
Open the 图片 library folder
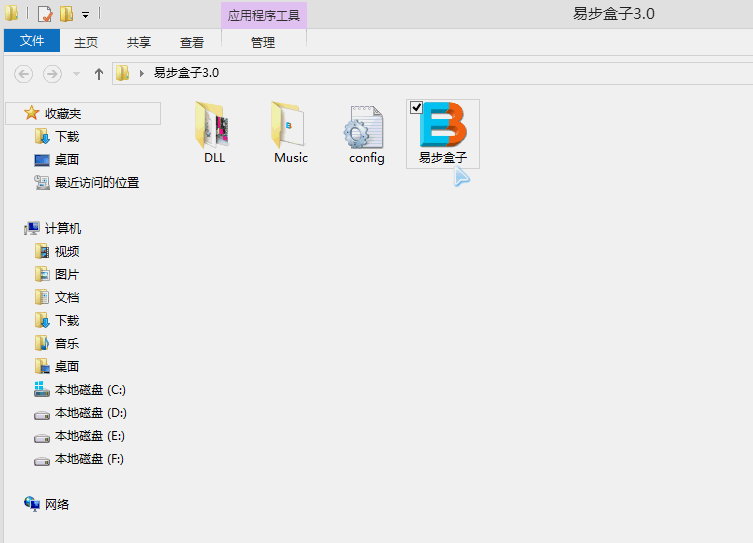67,275
